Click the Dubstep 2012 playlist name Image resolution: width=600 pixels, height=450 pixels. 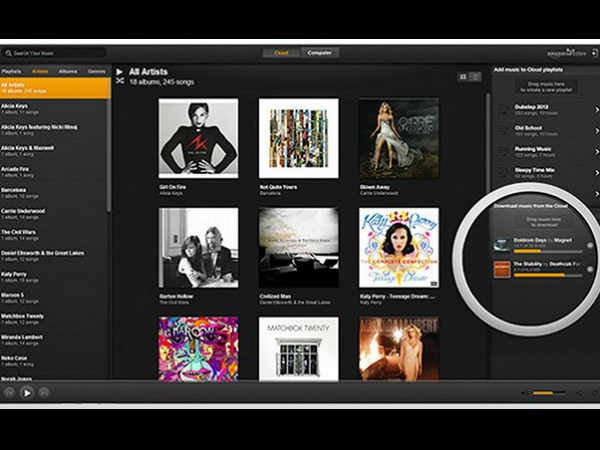coord(531,107)
